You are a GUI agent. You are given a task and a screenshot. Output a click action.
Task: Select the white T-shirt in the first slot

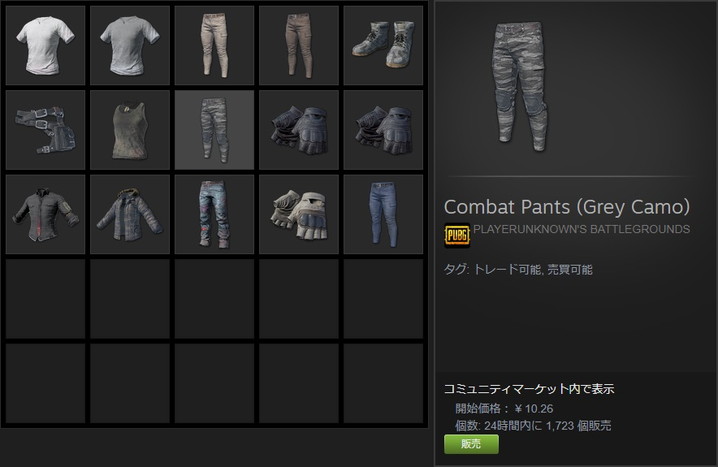[x=45, y=45]
